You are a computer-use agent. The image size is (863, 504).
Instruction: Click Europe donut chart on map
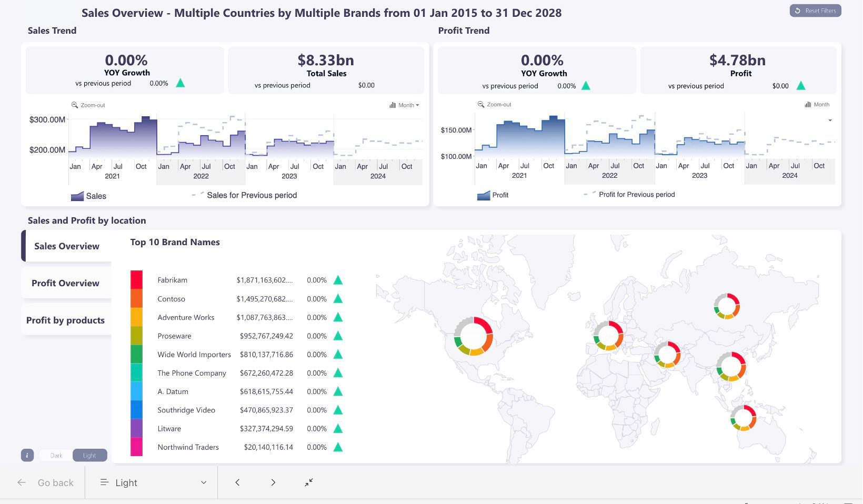pyautogui.click(x=608, y=336)
